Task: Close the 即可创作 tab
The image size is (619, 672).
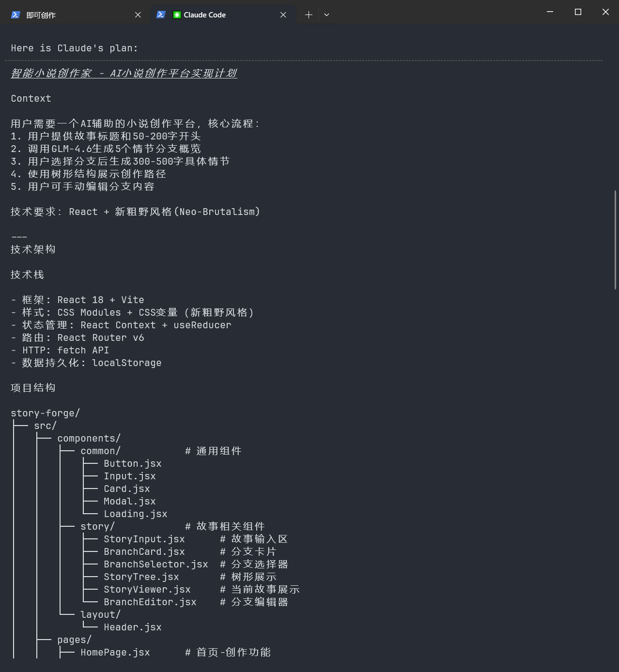Action: (138, 15)
